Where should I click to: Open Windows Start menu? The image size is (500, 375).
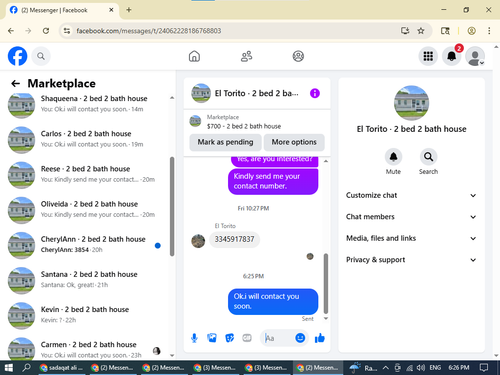9,368
